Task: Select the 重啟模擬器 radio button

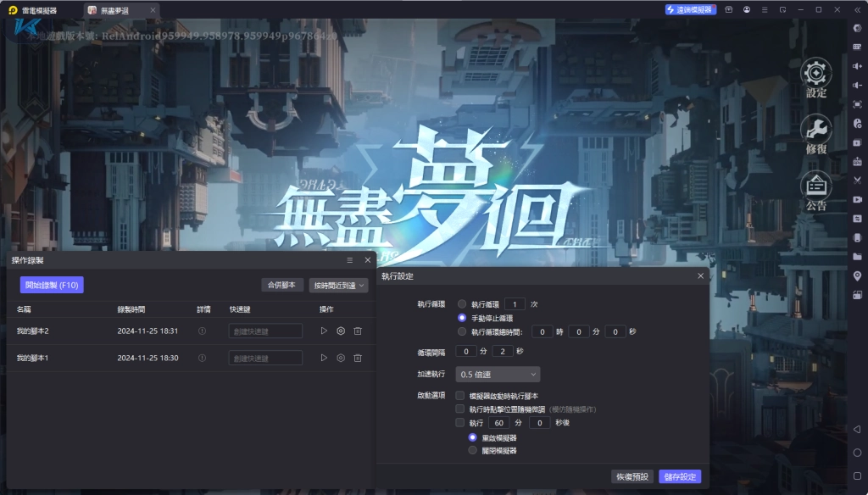Action: [x=472, y=437]
